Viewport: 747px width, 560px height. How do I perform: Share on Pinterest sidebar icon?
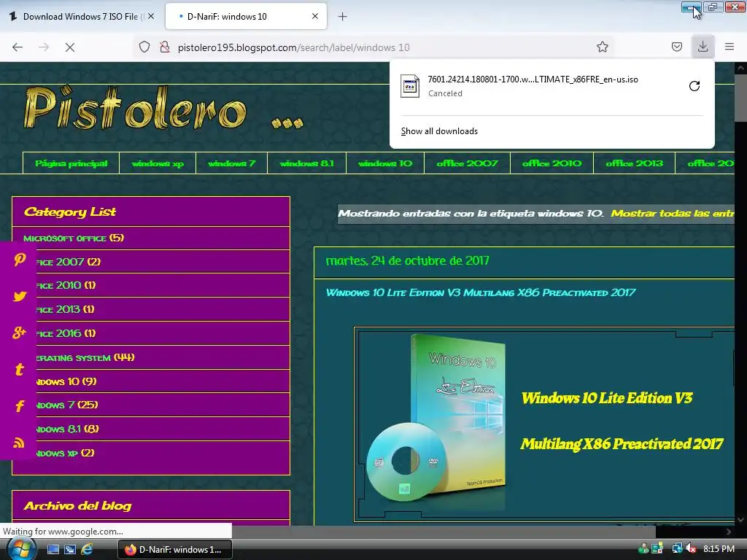pyautogui.click(x=20, y=260)
